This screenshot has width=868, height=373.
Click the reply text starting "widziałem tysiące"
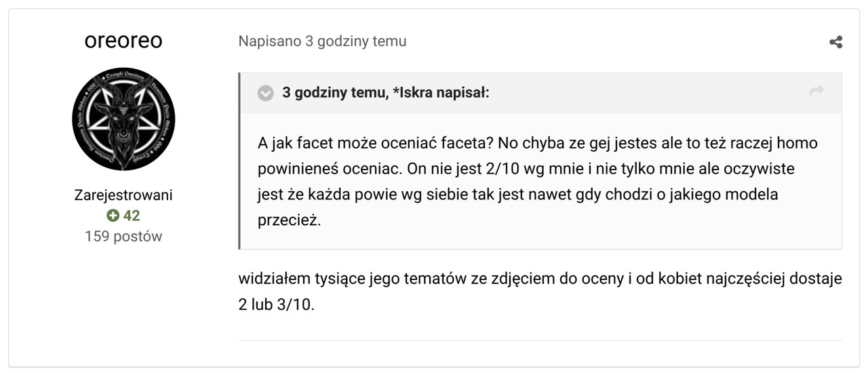tap(540, 279)
